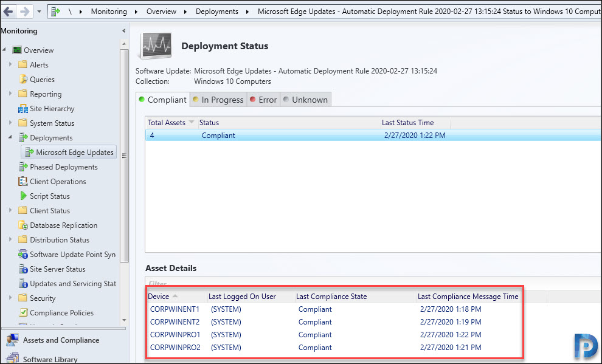
Task: Click the Assets and Compliance workspace icon
Action: pos(12,340)
